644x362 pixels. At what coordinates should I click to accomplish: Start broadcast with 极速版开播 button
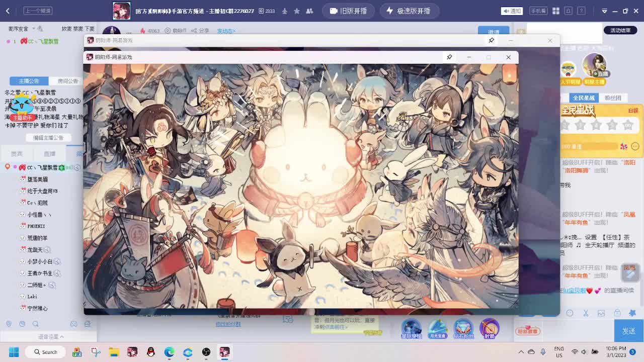click(x=410, y=11)
